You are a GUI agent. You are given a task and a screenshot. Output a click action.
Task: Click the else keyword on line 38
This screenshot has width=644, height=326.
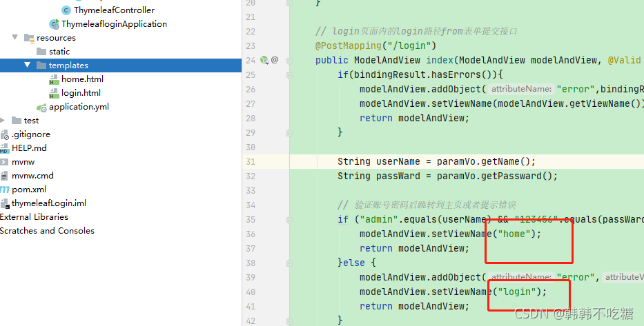tap(353, 263)
